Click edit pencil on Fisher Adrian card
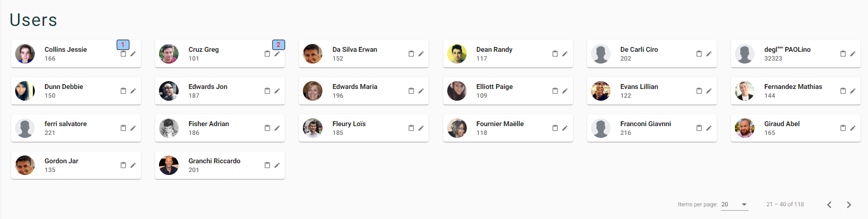This screenshot has height=219, width=868. coord(277,128)
